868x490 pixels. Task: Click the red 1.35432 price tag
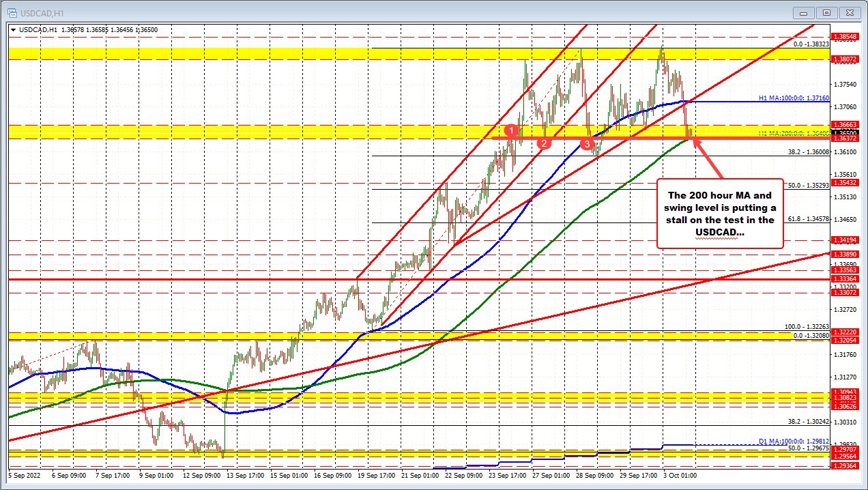[x=845, y=183]
